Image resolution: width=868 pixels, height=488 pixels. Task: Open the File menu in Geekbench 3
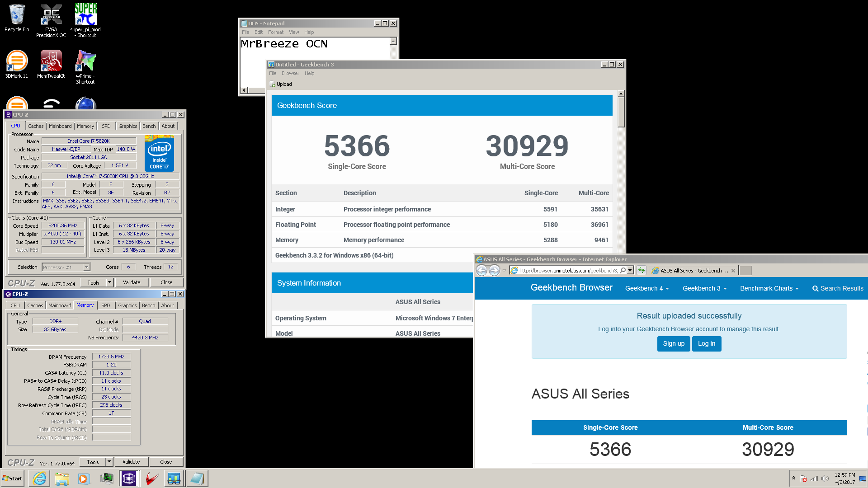(273, 73)
